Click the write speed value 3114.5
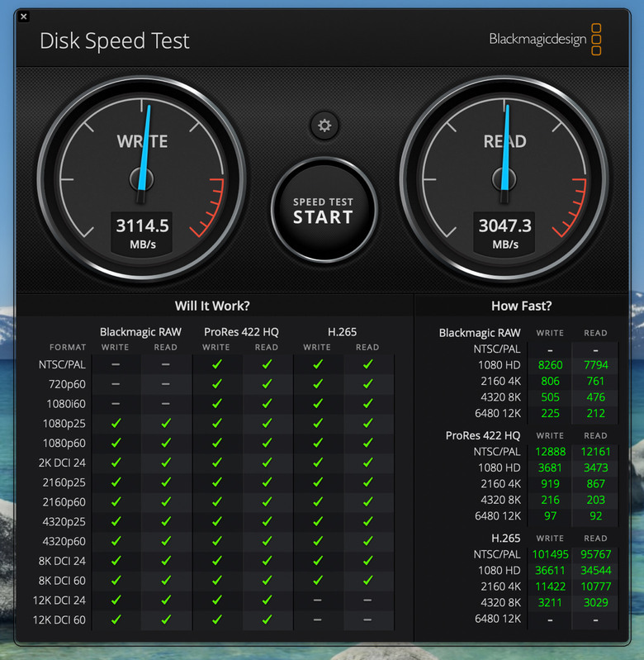This screenshot has width=644, height=660. 142,226
